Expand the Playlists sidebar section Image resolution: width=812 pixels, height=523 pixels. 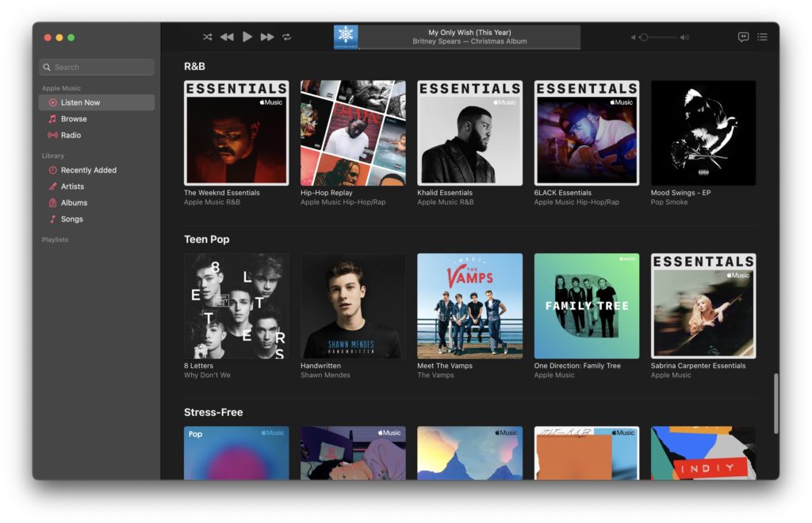(x=56, y=240)
